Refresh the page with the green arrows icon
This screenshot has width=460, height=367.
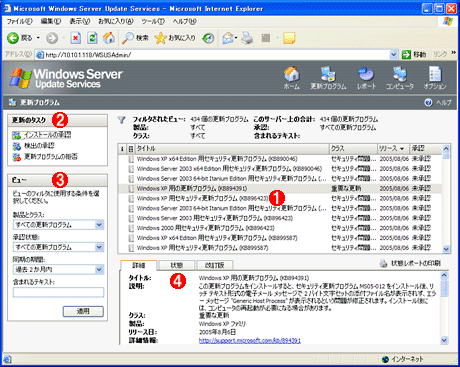92,38
